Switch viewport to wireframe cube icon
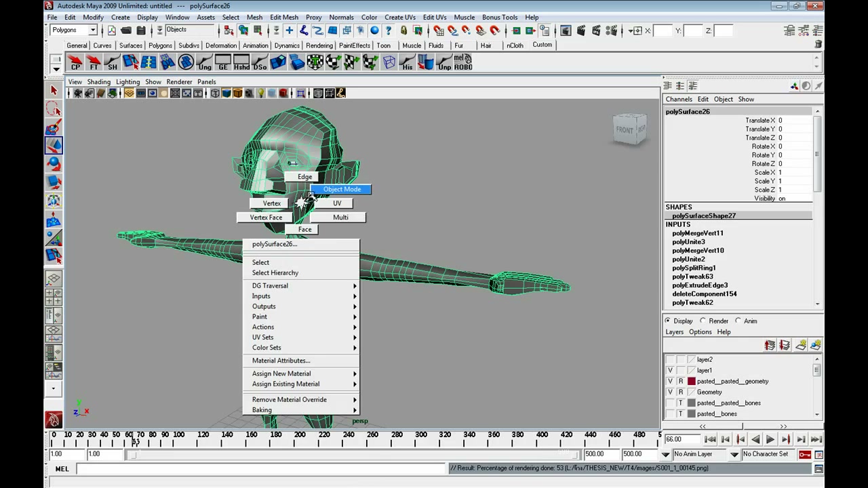This screenshot has height=488, width=868. [215, 94]
